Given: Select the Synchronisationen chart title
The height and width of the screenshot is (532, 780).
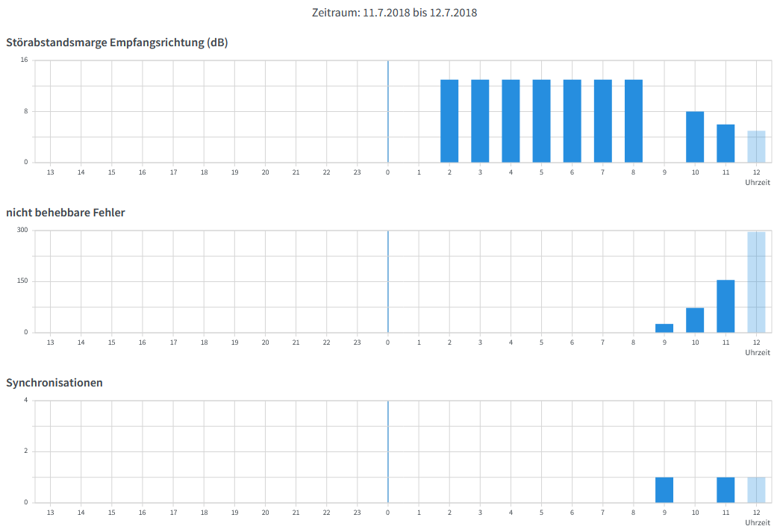Looking at the screenshot, I should [x=56, y=383].
